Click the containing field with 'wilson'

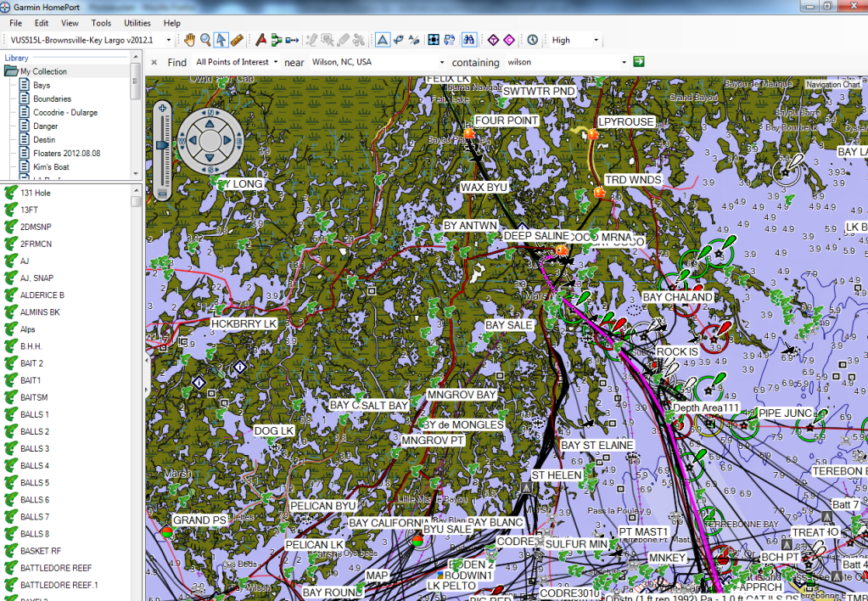coord(562,62)
